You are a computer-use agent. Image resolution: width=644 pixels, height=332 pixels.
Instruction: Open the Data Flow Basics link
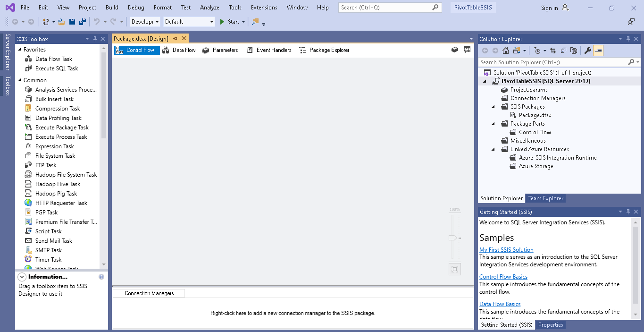pyautogui.click(x=500, y=304)
